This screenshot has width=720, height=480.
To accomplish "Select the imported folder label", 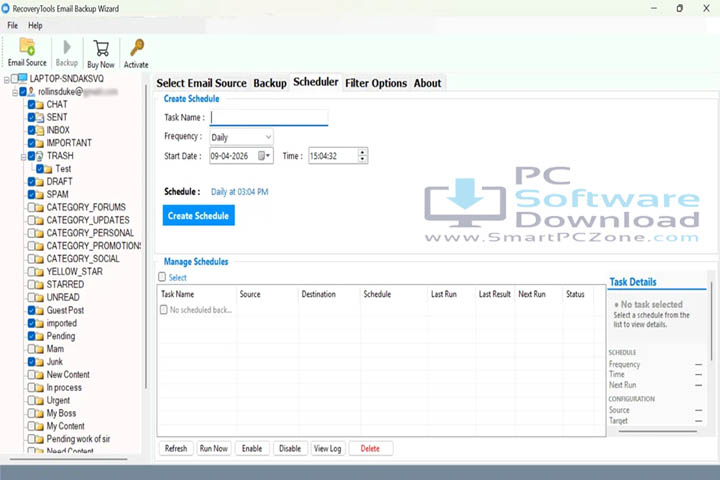I will (62, 323).
